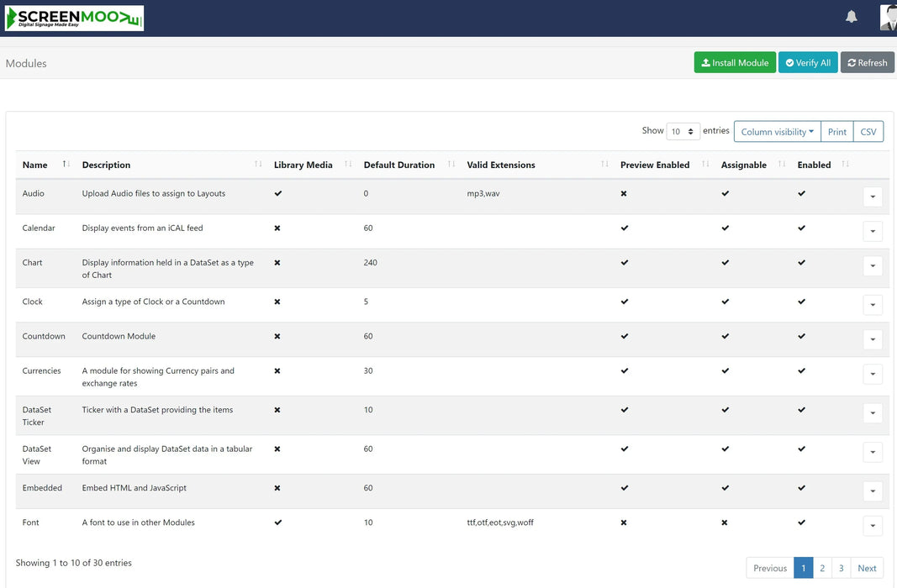This screenshot has height=588, width=897.
Task: Jump to page 3 of modules
Action: 841,569
